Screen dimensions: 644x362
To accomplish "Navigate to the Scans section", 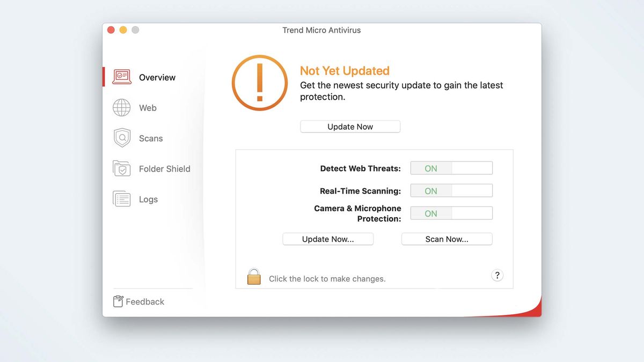I will (150, 138).
